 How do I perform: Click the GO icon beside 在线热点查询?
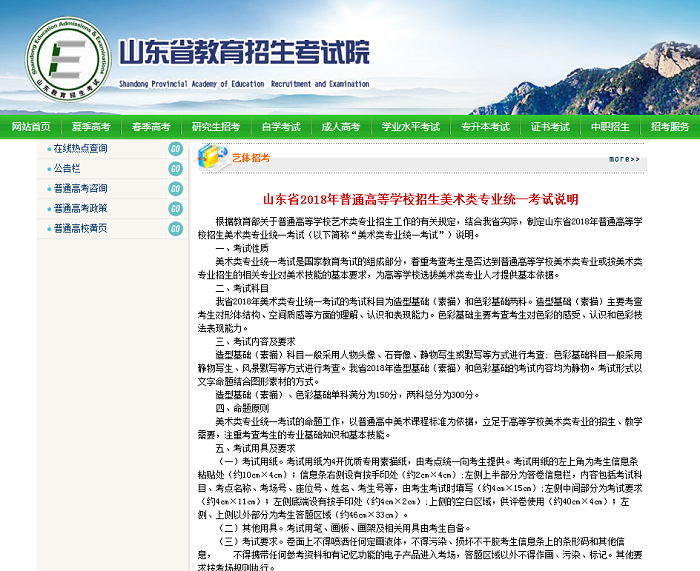click(176, 149)
